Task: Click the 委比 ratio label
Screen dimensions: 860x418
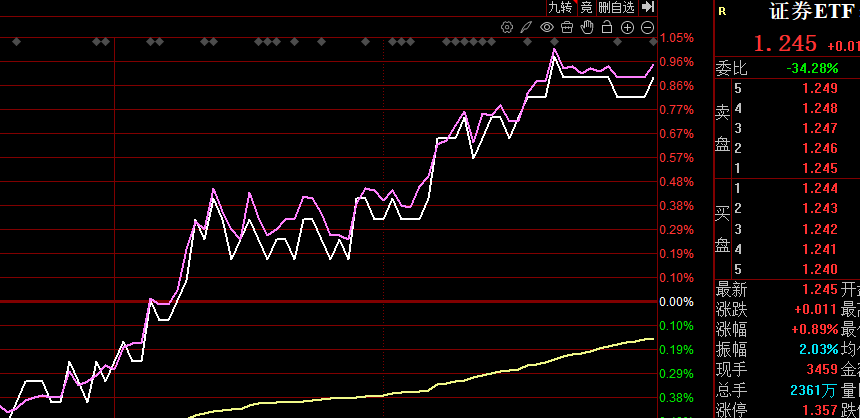Action: click(x=731, y=68)
